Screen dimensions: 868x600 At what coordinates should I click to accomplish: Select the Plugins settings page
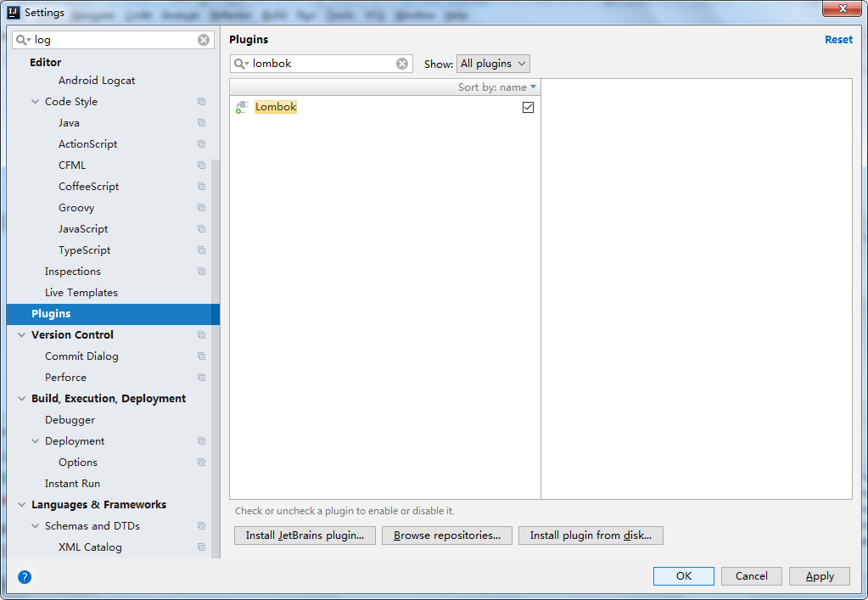[113, 314]
